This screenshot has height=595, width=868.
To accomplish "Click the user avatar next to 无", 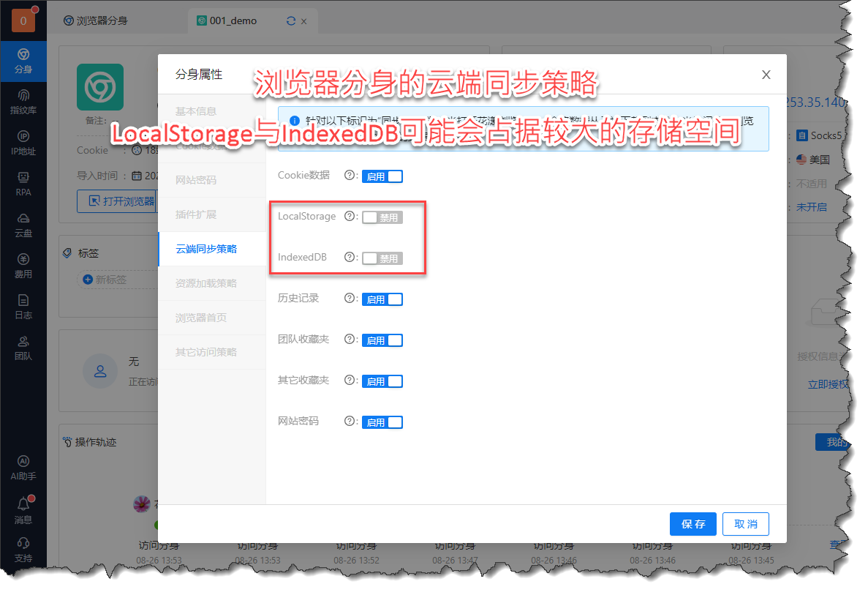I will 100,371.
